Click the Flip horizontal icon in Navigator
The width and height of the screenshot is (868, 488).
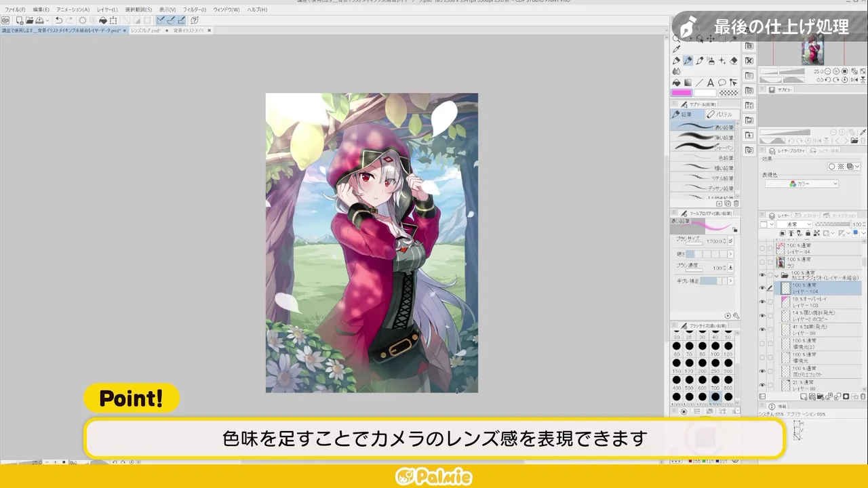tap(854, 80)
